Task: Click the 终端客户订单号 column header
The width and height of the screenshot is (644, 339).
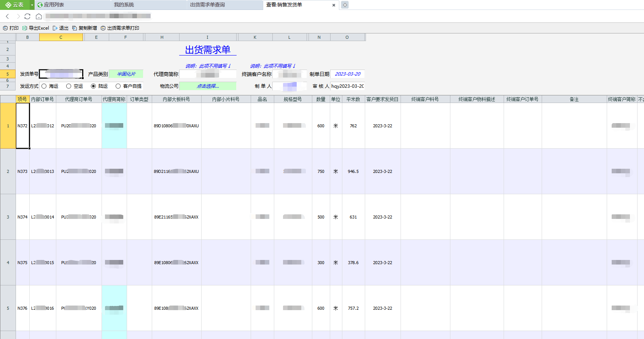Action: 523,99
